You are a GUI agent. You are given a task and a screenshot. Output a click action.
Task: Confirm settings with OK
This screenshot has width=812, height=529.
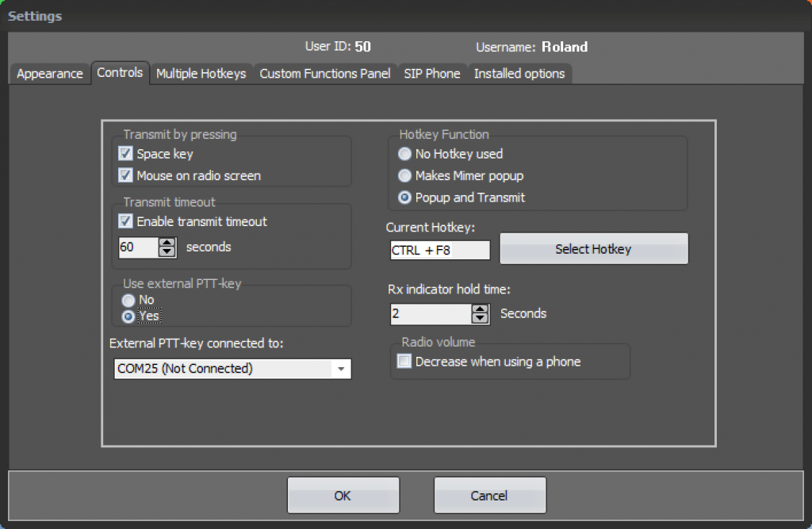(x=343, y=495)
